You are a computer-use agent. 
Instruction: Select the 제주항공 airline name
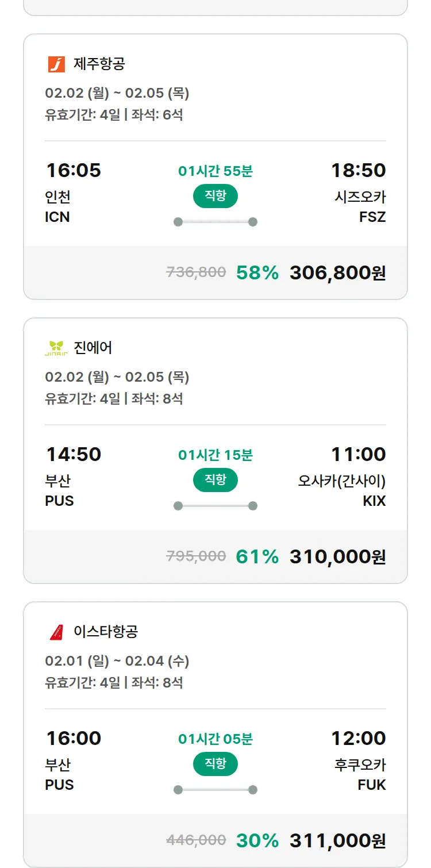pos(99,64)
